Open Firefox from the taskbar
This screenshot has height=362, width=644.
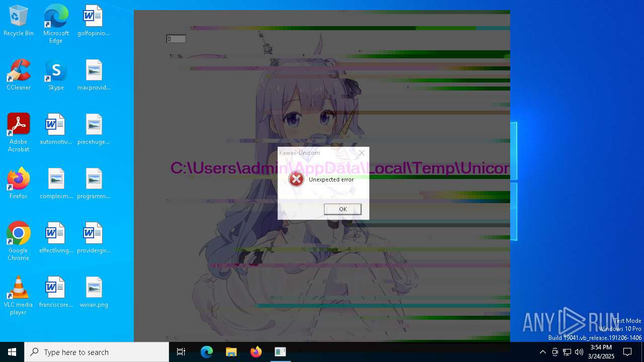[256, 352]
